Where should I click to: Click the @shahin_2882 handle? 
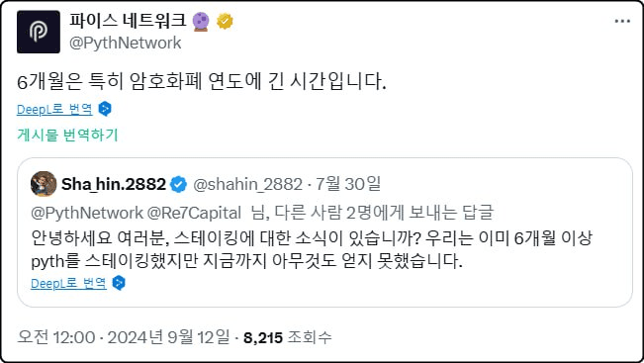tap(248, 184)
